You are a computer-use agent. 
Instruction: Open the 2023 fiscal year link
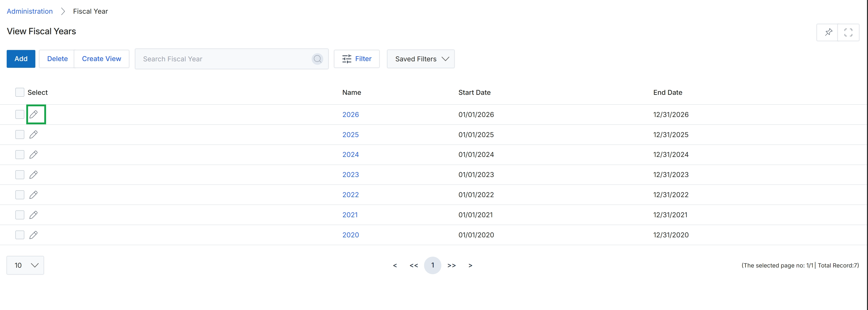pos(350,174)
